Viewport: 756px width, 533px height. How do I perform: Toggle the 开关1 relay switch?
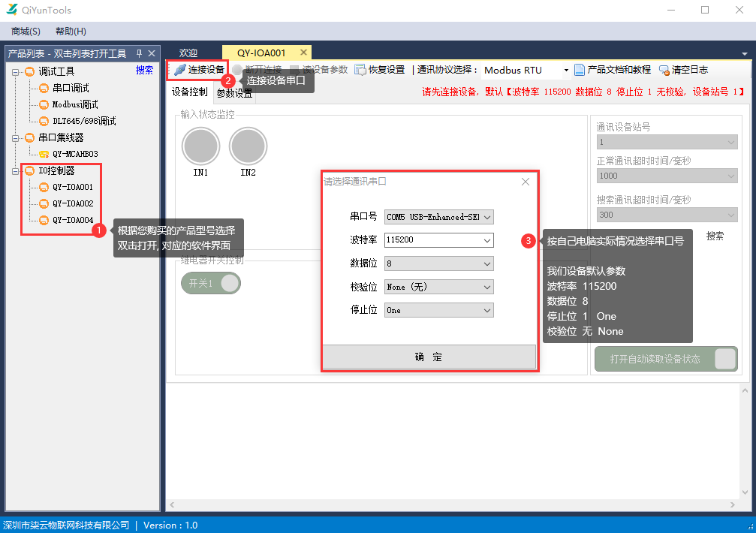[211, 284]
